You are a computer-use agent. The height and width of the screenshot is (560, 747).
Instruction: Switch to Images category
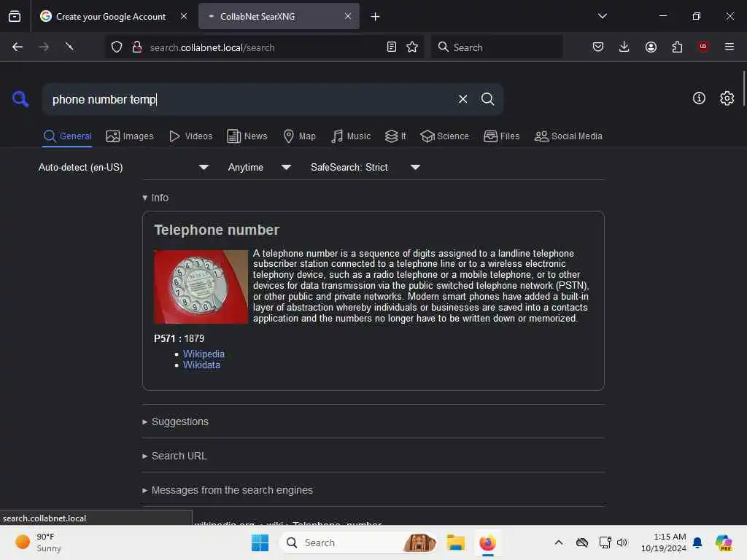point(130,136)
